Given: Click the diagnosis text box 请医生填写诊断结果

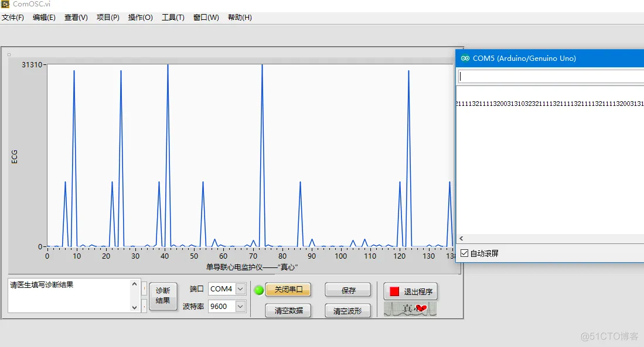Looking at the screenshot, I should (x=69, y=296).
